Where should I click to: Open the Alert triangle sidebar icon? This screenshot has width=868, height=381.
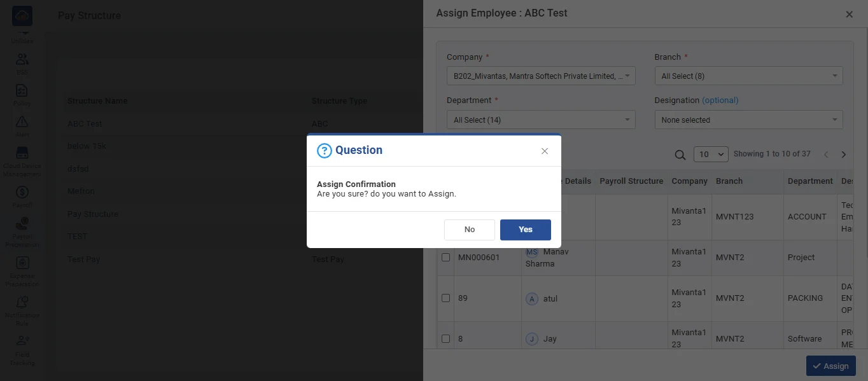coord(22,124)
